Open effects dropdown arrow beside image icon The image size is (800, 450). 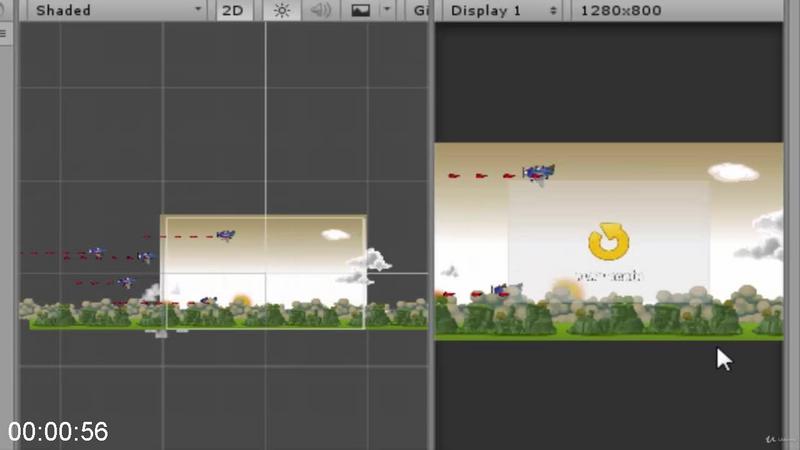tap(387, 10)
